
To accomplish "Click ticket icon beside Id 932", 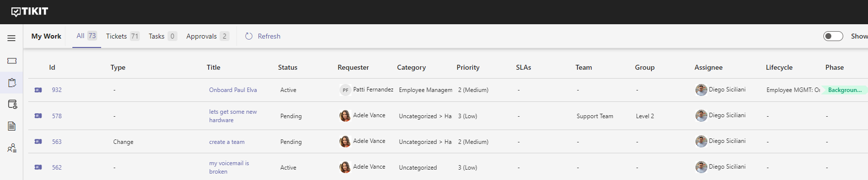I will (38, 90).
